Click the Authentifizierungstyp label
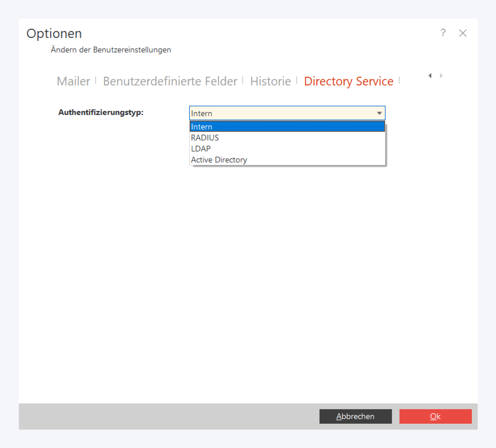496x448 pixels. click(101, 112)
